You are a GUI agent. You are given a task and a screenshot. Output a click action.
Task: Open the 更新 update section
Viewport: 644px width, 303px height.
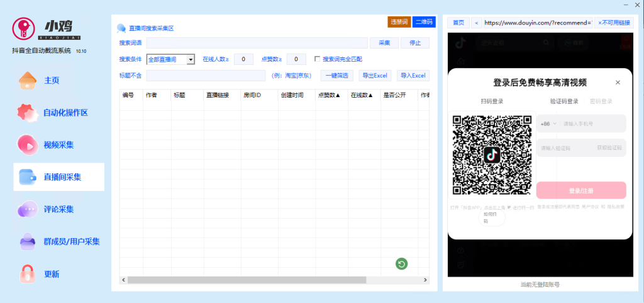[52, 274]
